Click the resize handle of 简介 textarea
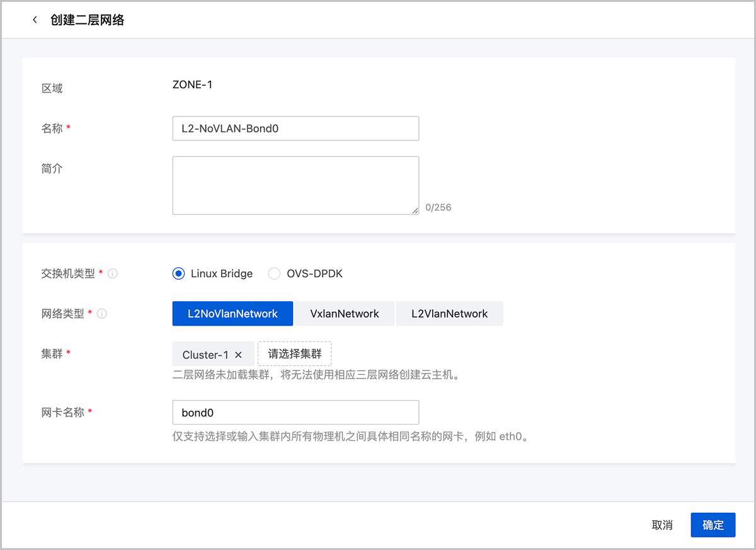Screen dimensions: 756x550 (415, 211)
